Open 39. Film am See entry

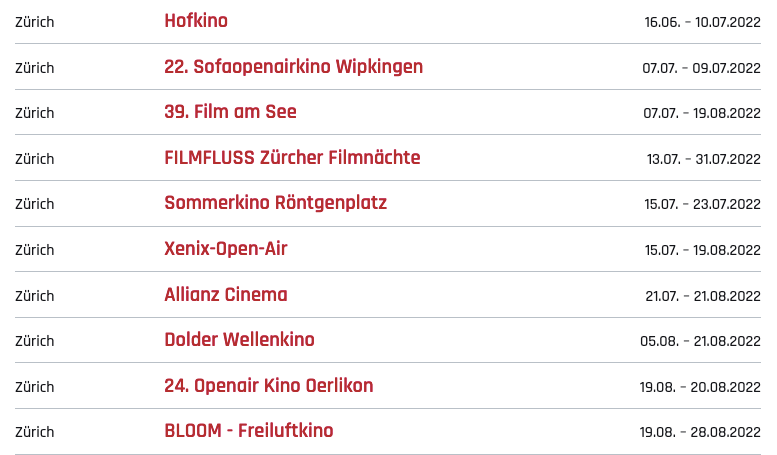pos(230,112)
